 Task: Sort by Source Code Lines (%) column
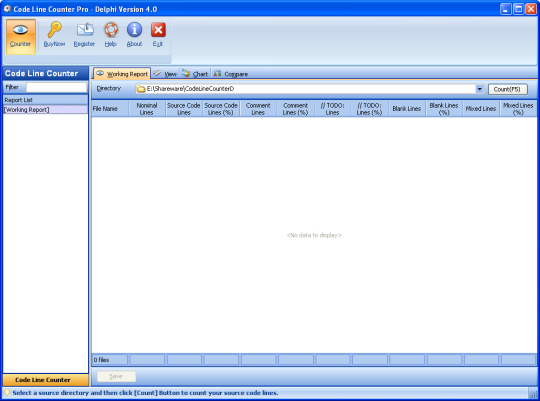[x=221, y=109]
